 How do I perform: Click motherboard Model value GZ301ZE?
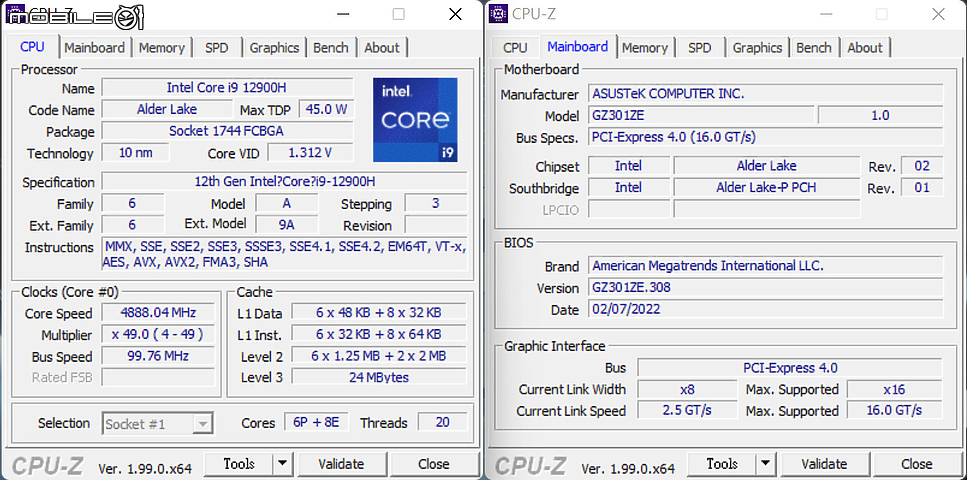[x=701, y=115]
